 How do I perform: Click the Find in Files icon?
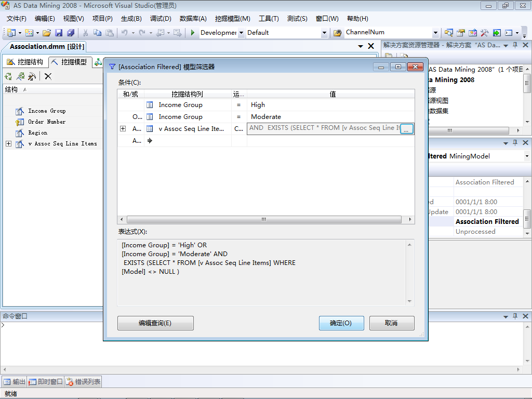(337, 33)
